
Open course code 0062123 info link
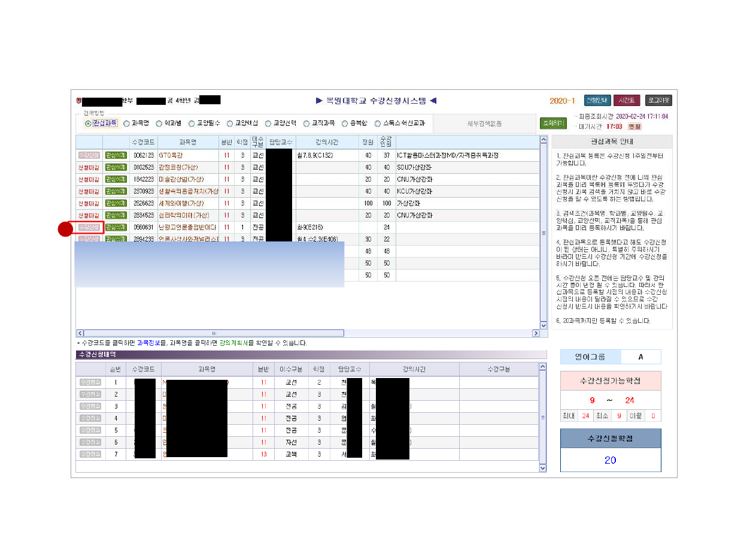tap(144, 155)
